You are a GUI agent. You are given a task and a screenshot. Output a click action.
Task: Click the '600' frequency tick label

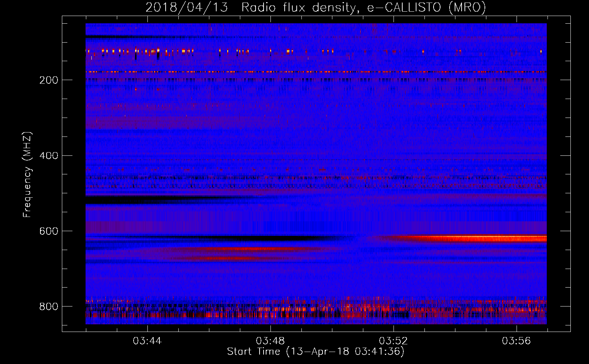[x=49, y=232]
